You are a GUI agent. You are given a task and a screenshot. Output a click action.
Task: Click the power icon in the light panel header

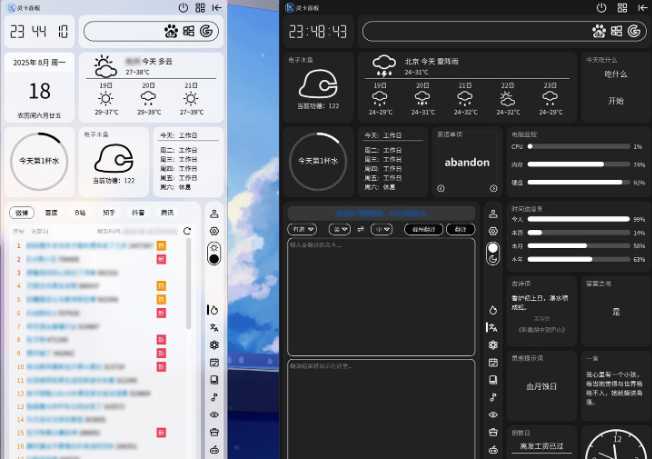(183, 8)
